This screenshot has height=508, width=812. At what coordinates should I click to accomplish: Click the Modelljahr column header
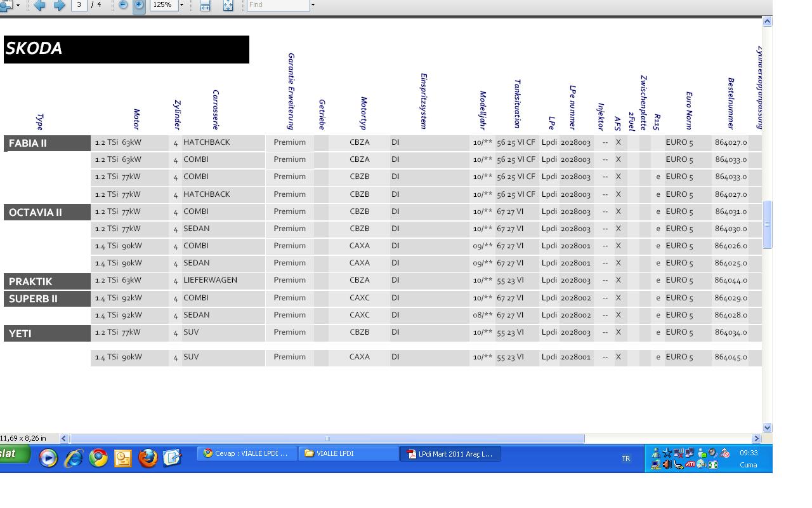coord(483,110)
